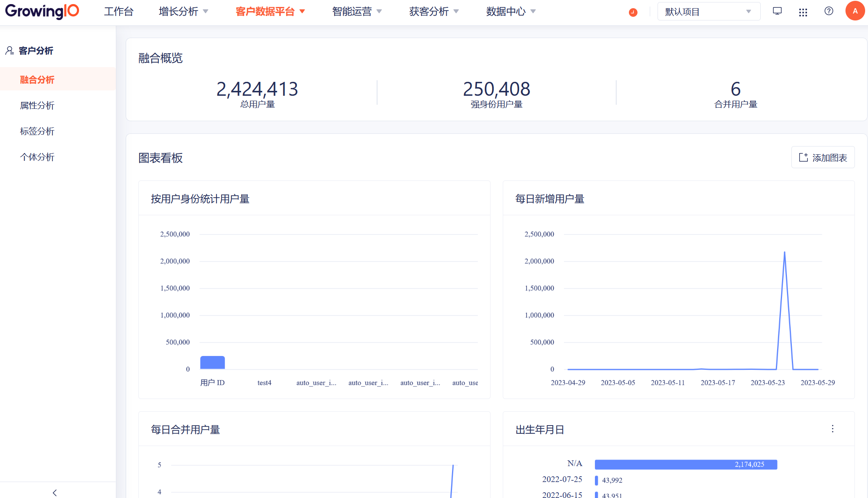Image resolution: width=868 pixels, height=498 pixels.
Task: Expand the 获客分析 menu
Action: point(434,11)
